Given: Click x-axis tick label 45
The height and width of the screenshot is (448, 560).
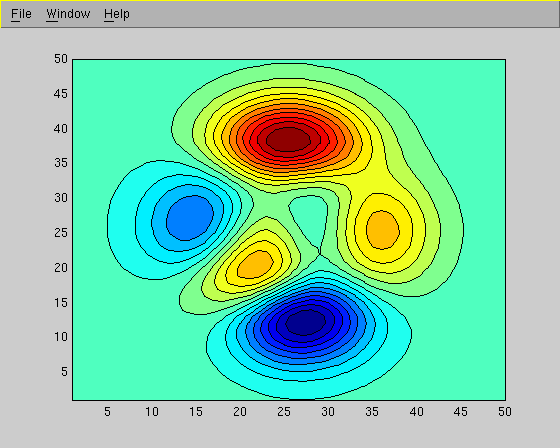Looking at the screenshot, I should (461, 412).
